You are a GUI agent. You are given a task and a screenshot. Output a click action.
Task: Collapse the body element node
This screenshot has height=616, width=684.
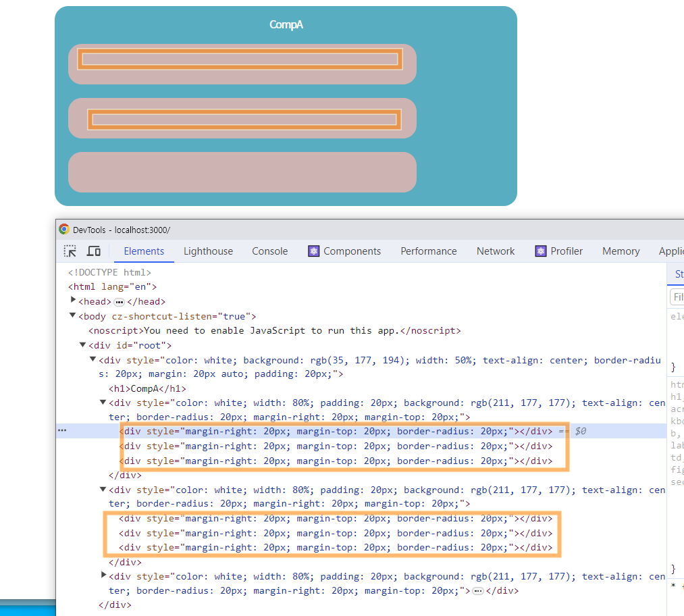click(73, 315)
